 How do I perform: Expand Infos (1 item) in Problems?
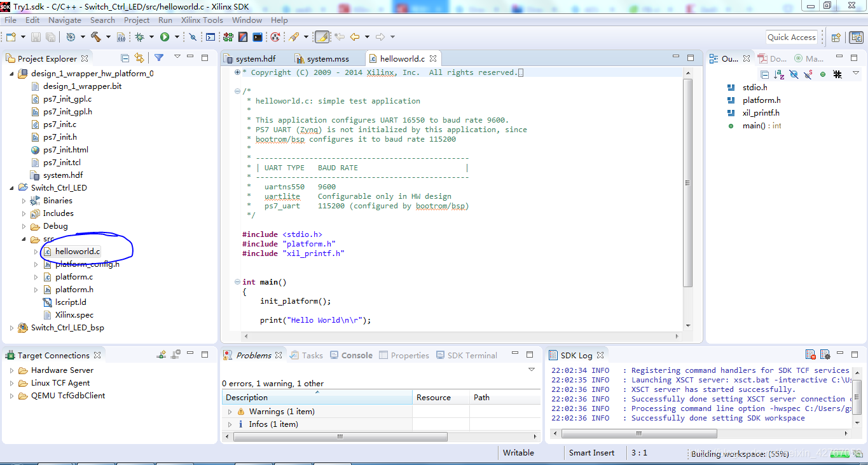point(230,424)
